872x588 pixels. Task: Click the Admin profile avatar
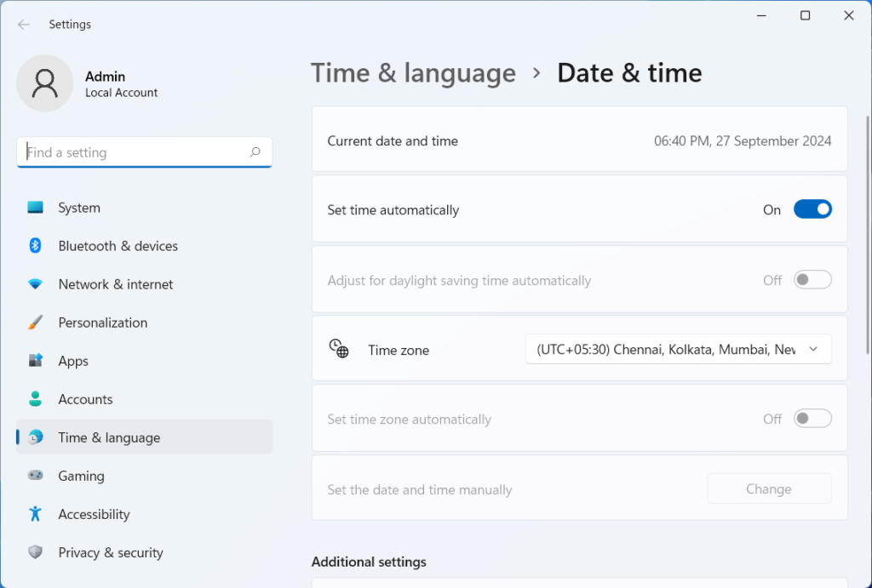[x=44, y=83]
